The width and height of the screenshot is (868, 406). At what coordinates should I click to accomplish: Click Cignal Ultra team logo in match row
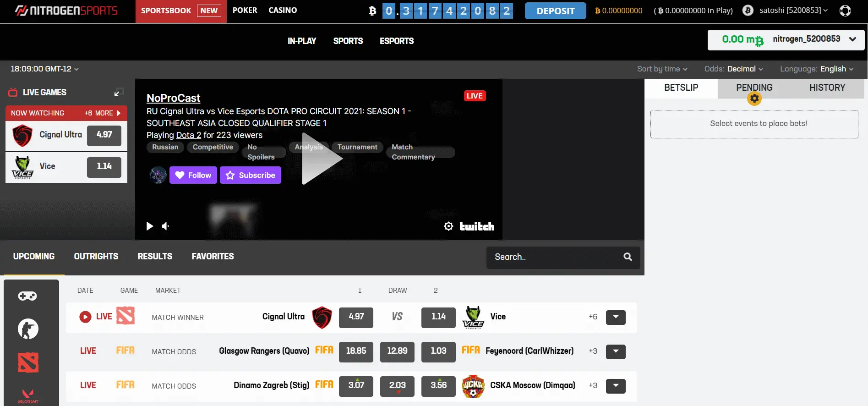(x=322, y=317)
